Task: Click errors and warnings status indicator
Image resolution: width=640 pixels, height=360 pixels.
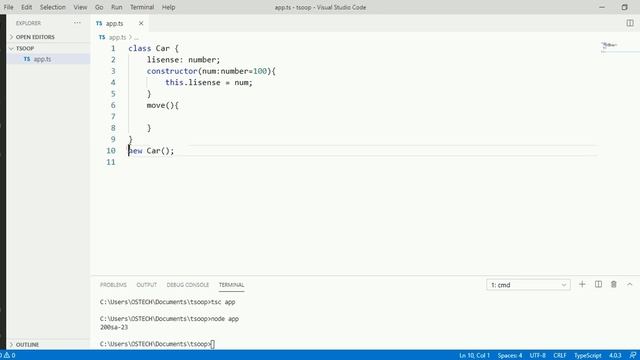Action: 9,355
